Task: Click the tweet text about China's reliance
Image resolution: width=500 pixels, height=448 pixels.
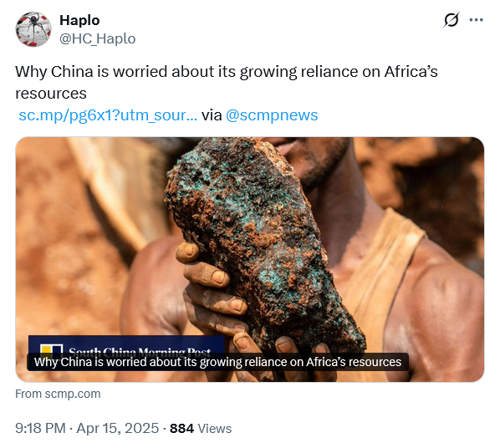Action: tap(227, 82)
